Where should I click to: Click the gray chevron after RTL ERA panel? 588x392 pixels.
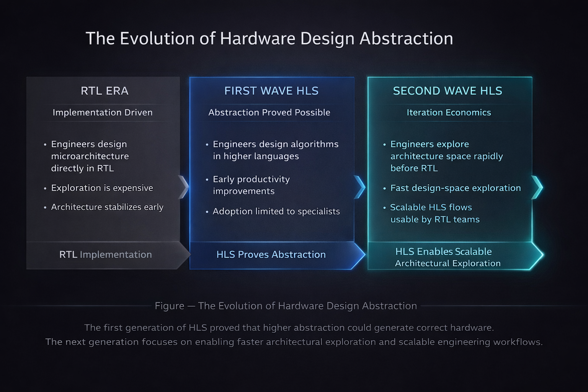[x=184, y=187]
